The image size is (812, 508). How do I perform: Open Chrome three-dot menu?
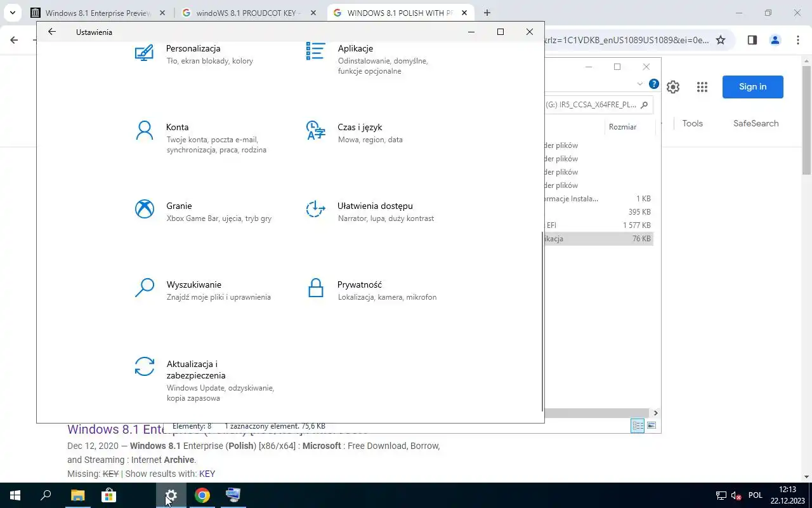[798, 40]
